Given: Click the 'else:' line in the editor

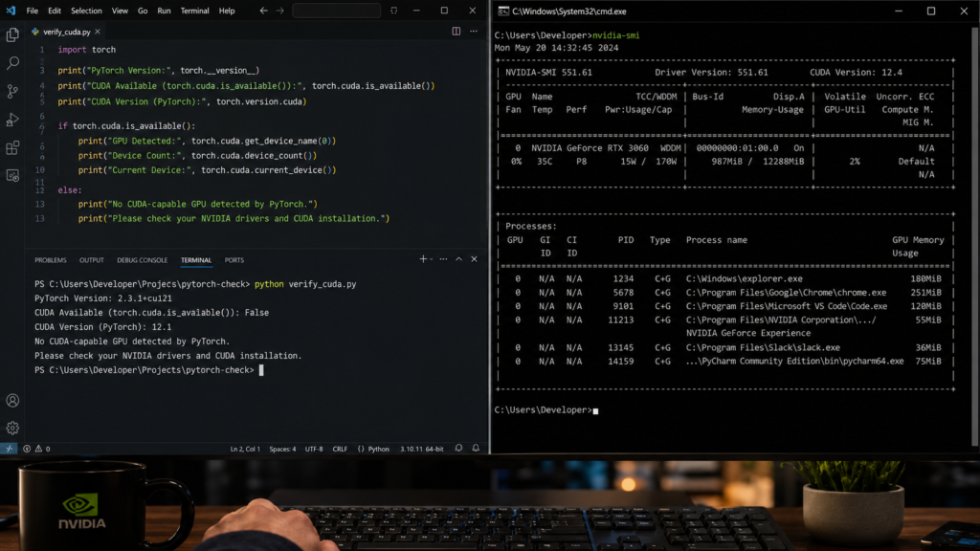Looking at the screenshot, I should click(x=70, y=190).
